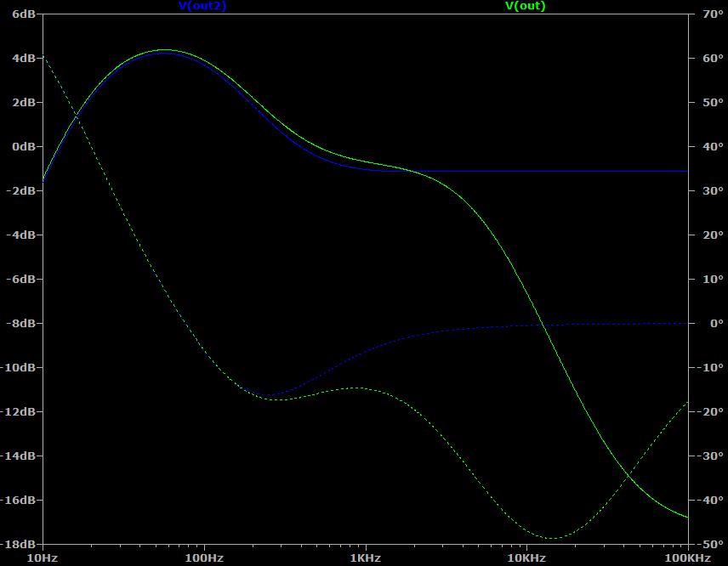Click the 70° phase axis label

coord(709,14)
